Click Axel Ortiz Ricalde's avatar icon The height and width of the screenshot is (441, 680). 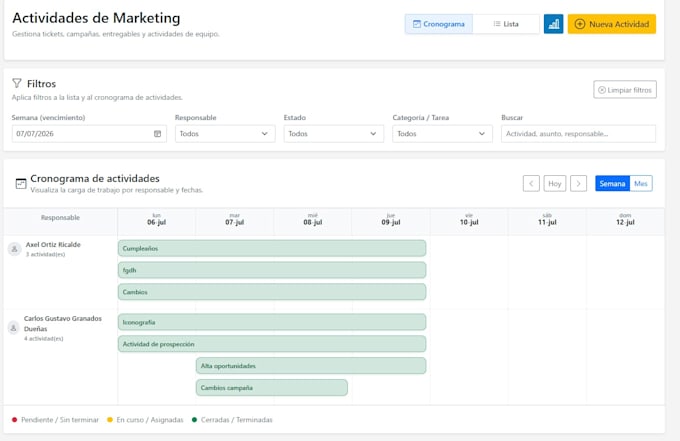(x=14, y=249)
